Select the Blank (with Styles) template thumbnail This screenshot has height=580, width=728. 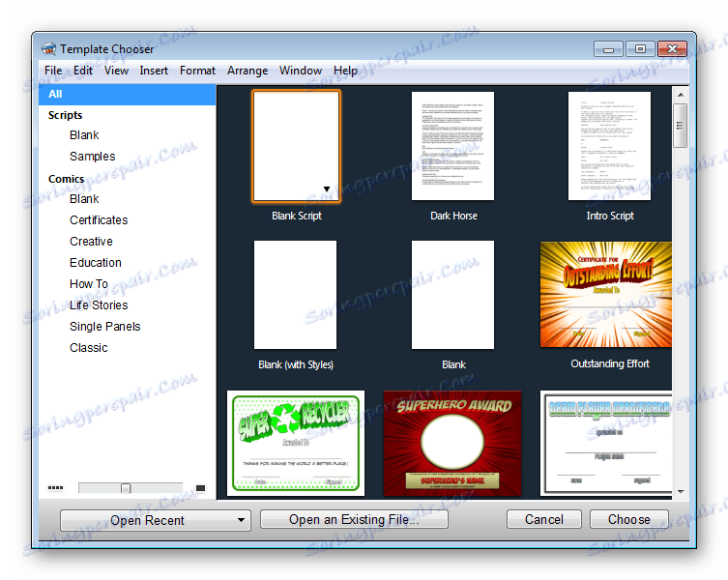point(295,295)
